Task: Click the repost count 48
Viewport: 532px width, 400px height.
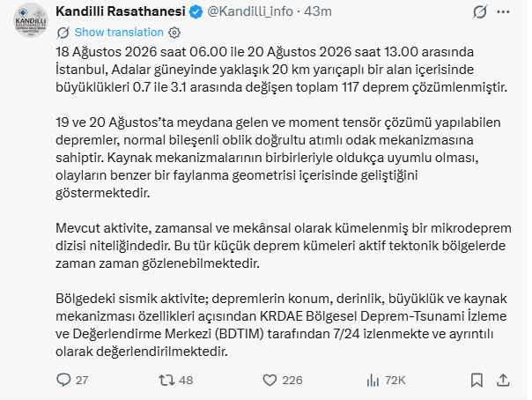Action: (x=186, y=381)
